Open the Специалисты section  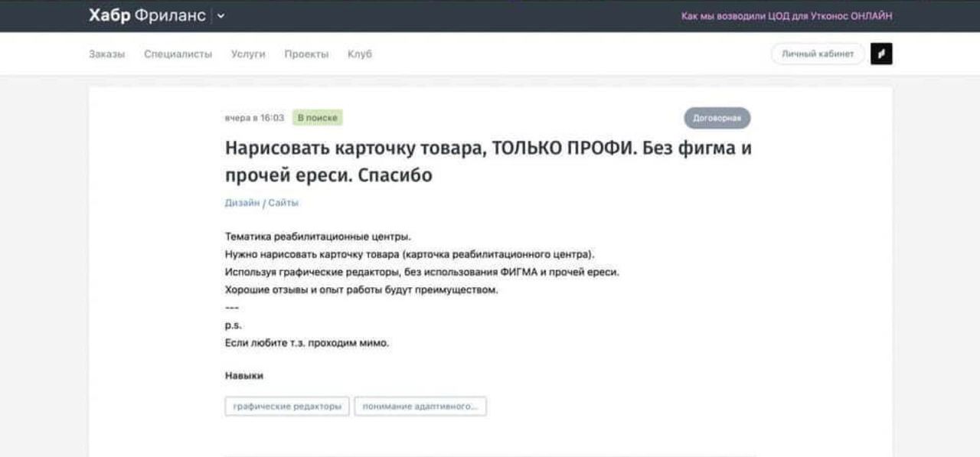(x=178, y=54)
